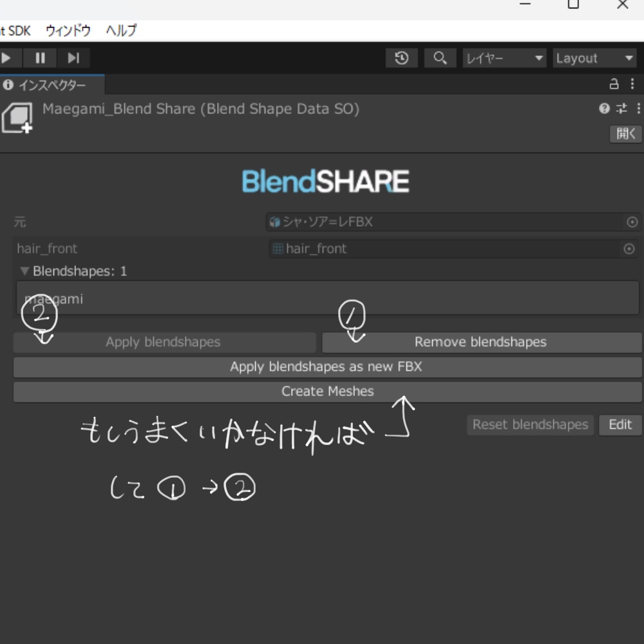Open the undo history panel
The width and height of the screenshot is (644, 644).
tap(401, 58)
